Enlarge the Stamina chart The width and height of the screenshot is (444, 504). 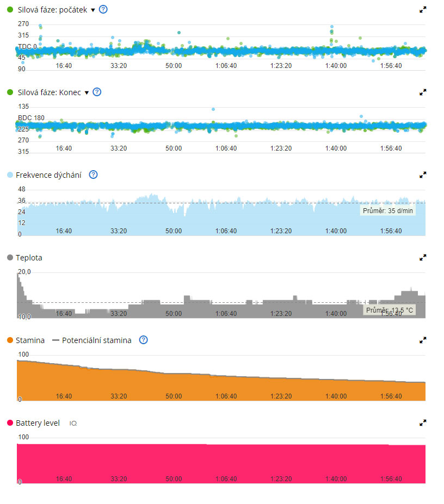coord(423,340)
